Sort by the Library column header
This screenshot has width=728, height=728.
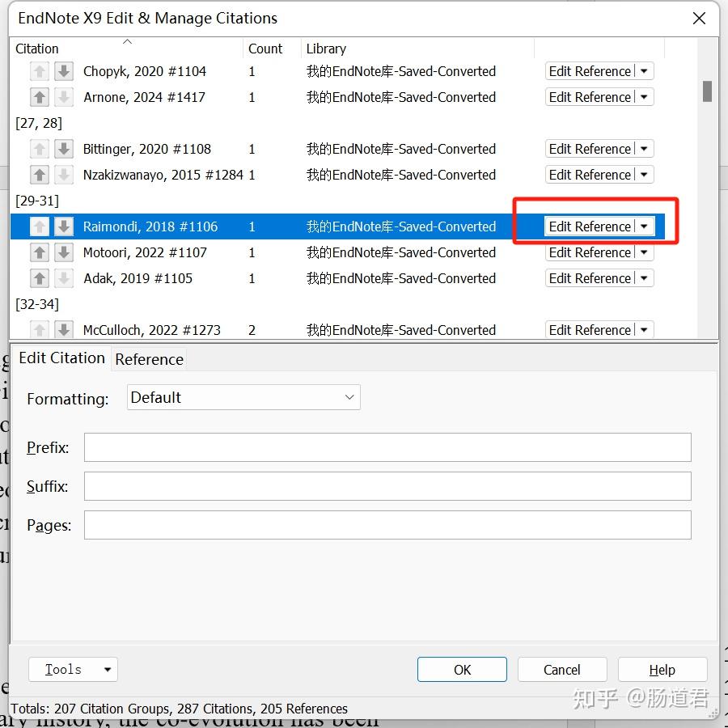[417, 49]
